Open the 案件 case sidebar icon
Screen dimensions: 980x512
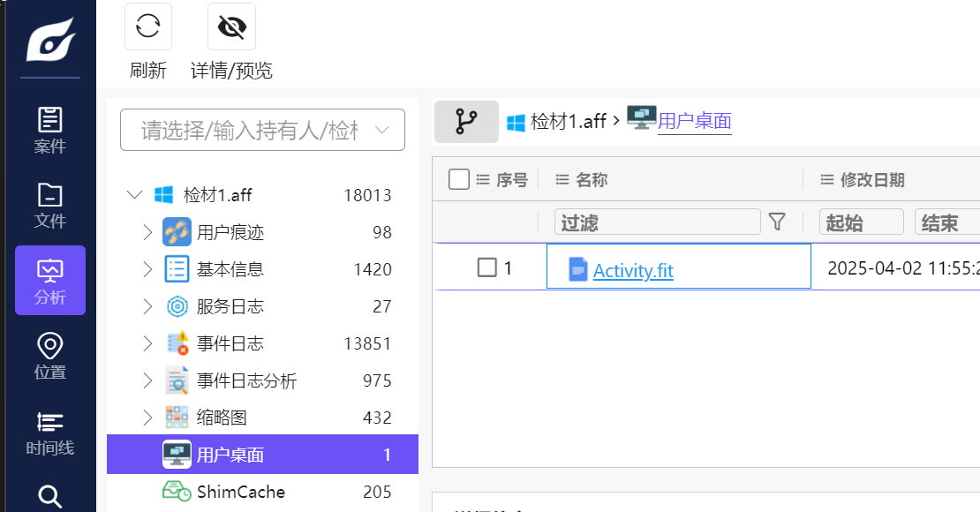[49, 130]
